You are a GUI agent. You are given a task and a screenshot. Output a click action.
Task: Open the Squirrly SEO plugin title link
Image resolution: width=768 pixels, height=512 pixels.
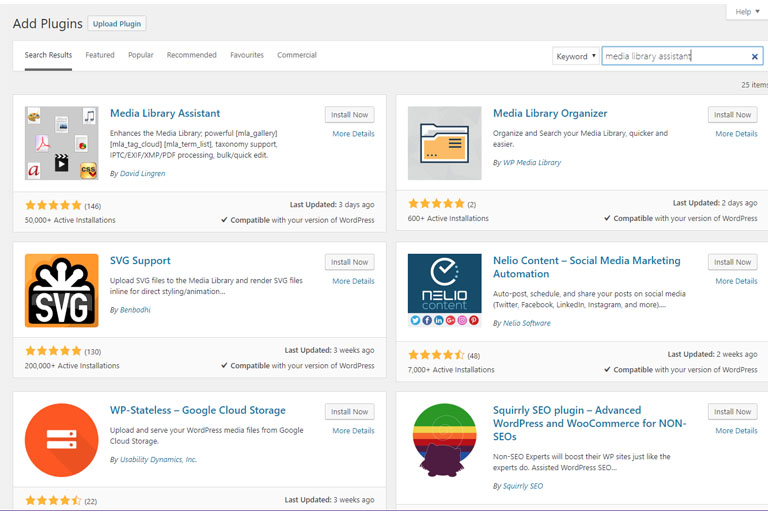pos(590,423)
